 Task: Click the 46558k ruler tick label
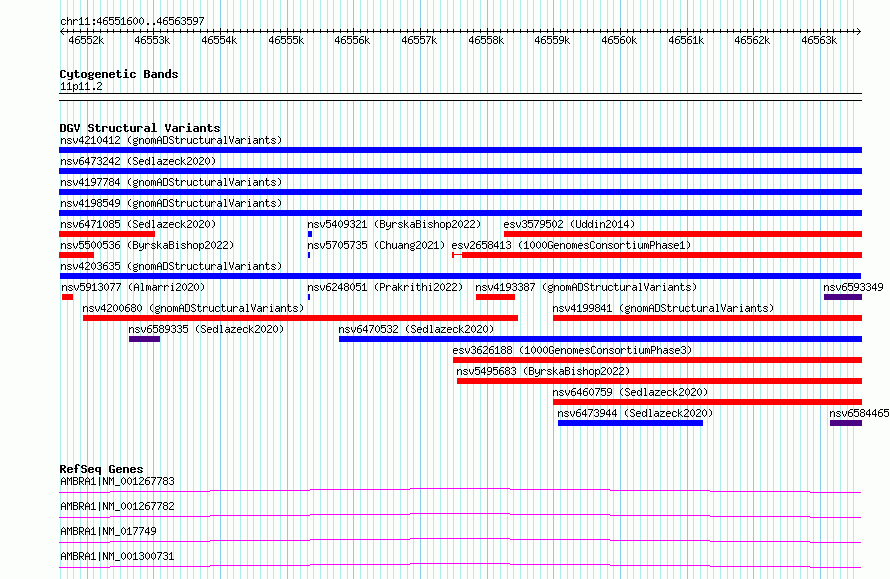coord(486,40)
